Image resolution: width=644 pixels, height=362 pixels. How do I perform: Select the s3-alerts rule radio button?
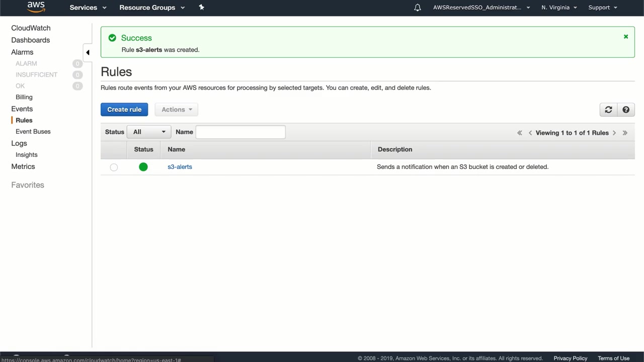coord(114,167)
